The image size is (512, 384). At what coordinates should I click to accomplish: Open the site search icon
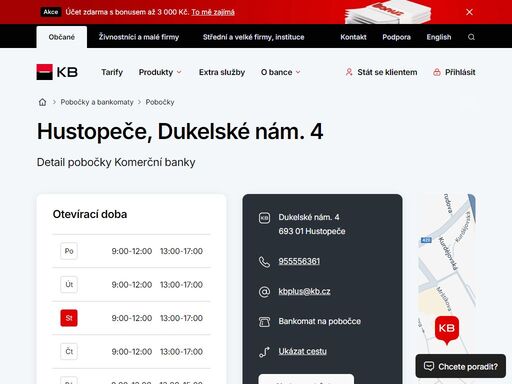point(471,37)
